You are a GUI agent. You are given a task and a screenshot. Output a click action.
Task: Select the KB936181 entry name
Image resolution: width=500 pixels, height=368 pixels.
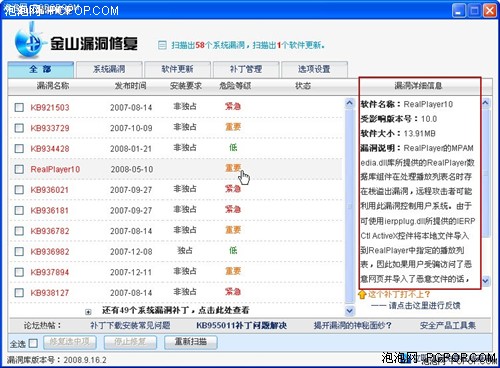(x=50, y=211)
